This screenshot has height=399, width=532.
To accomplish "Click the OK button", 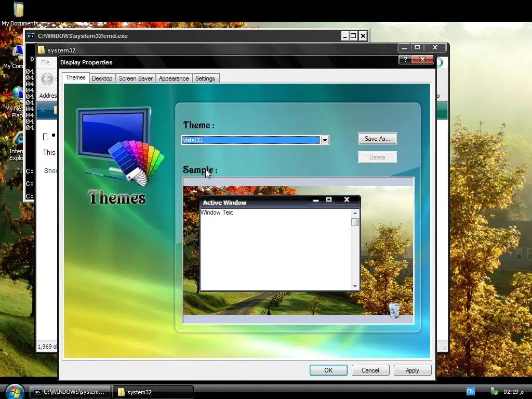I will [328, 370].
